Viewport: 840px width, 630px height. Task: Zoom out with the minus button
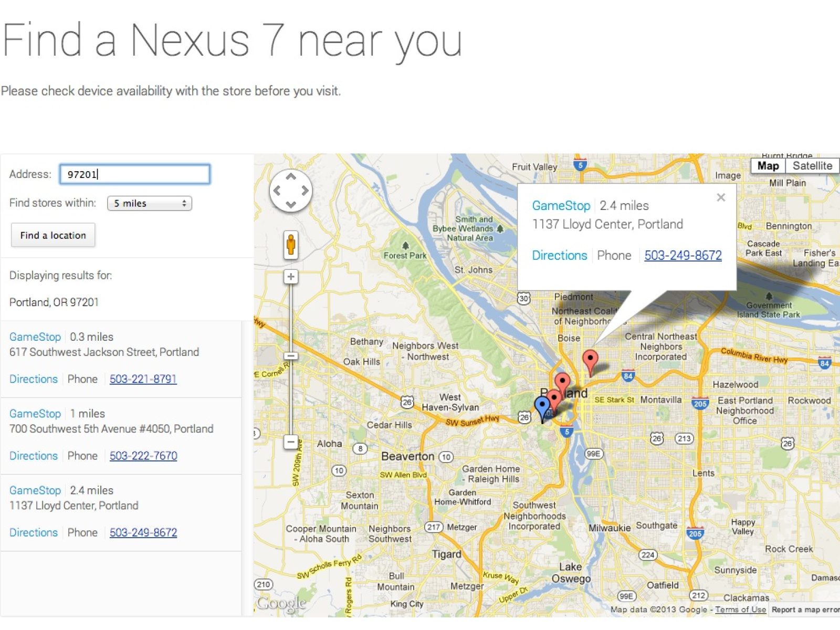(x=291, y=442)
